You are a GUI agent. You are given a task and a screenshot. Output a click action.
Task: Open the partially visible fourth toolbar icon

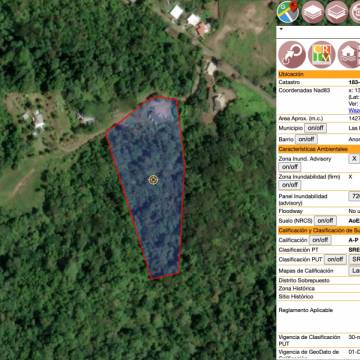355,12
